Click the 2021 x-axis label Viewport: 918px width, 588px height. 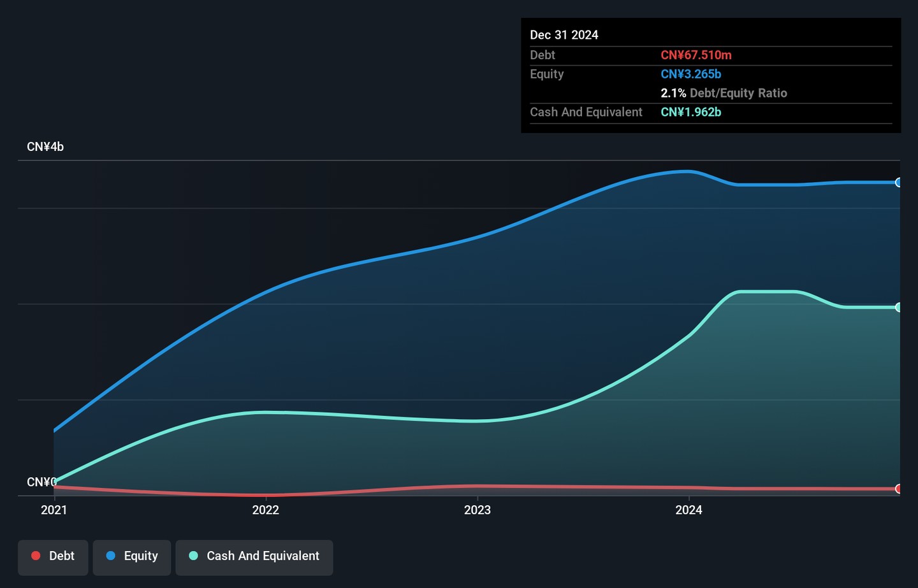54,510
